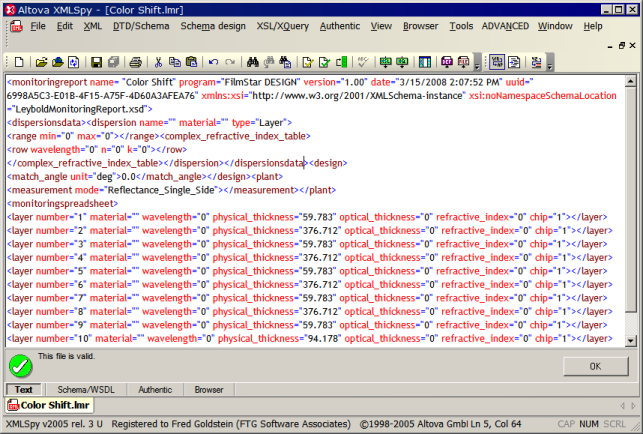Click the Save All icon
The image size is (643, 434).
click(x=113, y=62)
